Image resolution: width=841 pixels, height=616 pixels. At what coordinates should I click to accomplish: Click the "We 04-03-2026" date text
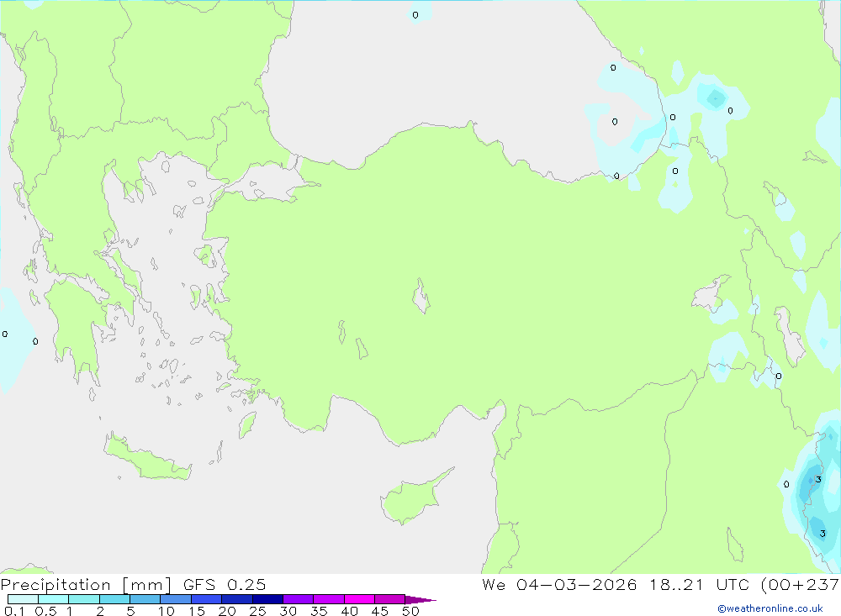[x=559, y=584]
